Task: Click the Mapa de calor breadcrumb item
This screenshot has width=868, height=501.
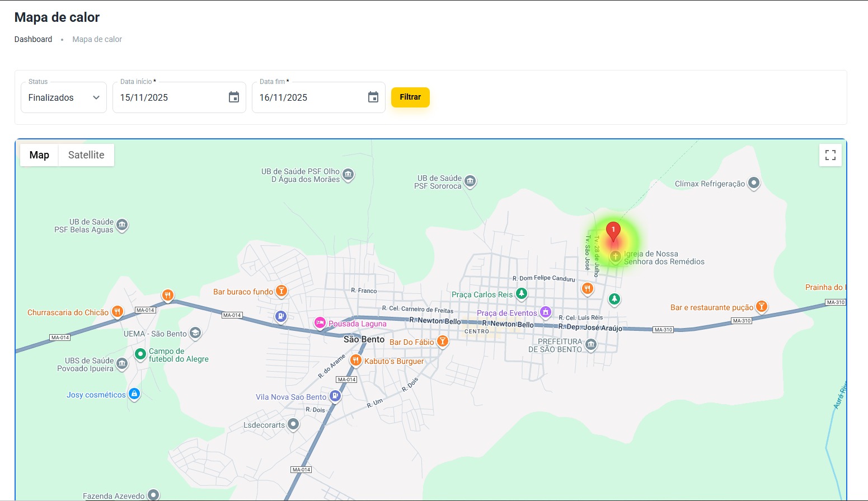Action: pyautogui.click(x=97, y=39)
